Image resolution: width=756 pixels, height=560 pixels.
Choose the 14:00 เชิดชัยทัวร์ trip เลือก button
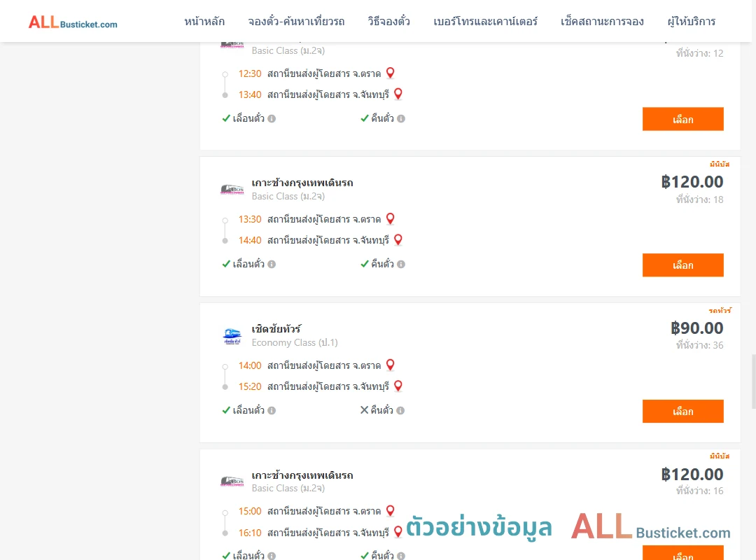click(x=682, y=411)
